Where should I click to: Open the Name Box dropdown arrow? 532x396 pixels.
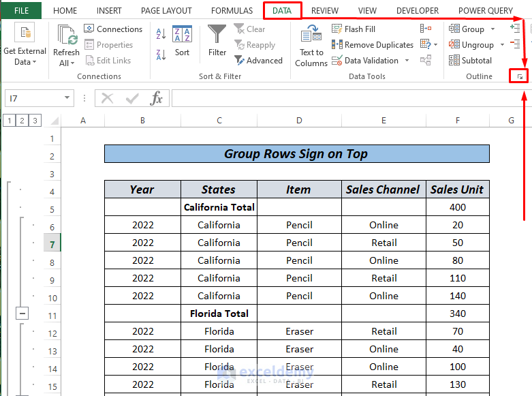(x=67, y=98)
